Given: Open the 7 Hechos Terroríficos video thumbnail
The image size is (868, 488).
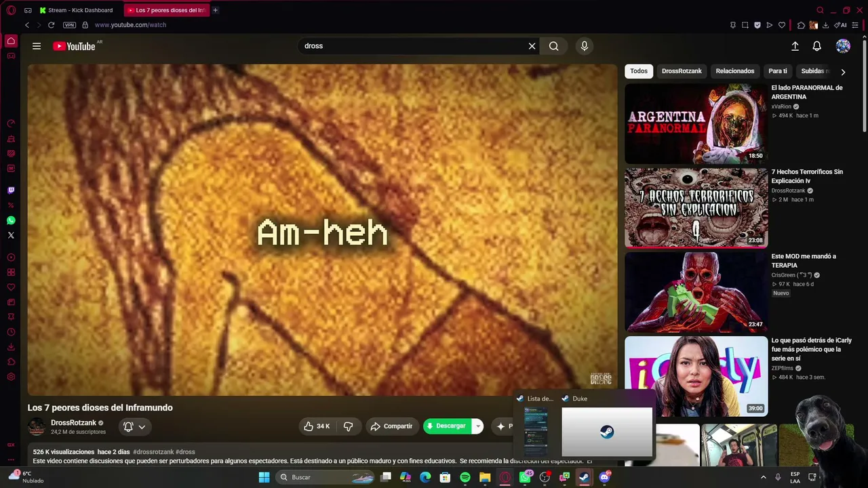Looking at the screenshot, I should coord(696,207).
